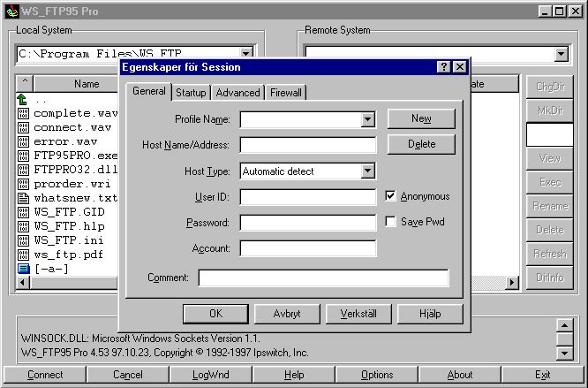Switch to the Startup tab
The image size is (588, 388).
click(191, 92)
